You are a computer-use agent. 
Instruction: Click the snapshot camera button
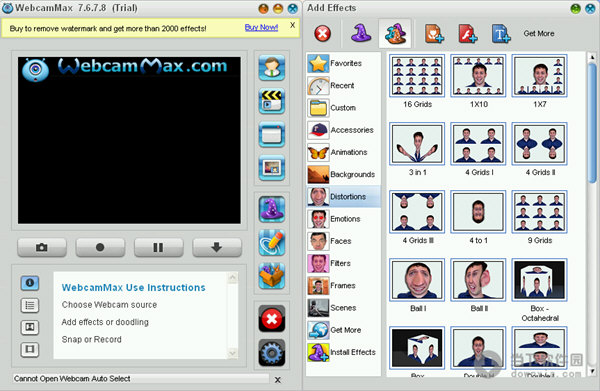point(42,248)
